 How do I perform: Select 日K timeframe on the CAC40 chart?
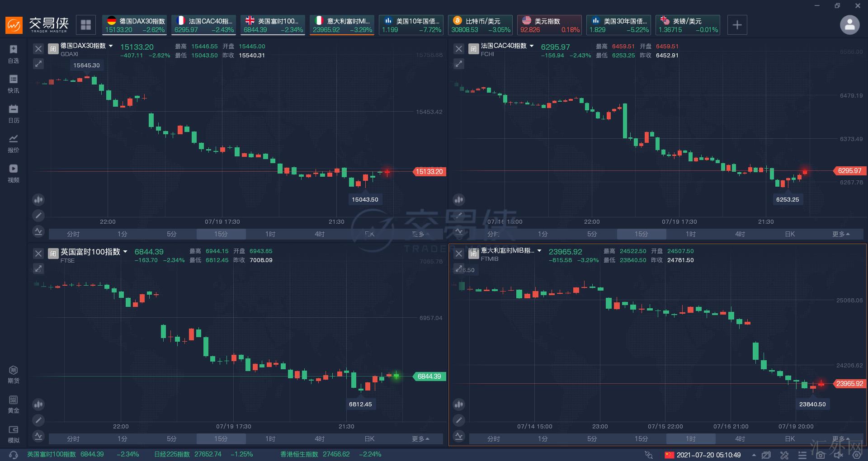coord(790,234)
